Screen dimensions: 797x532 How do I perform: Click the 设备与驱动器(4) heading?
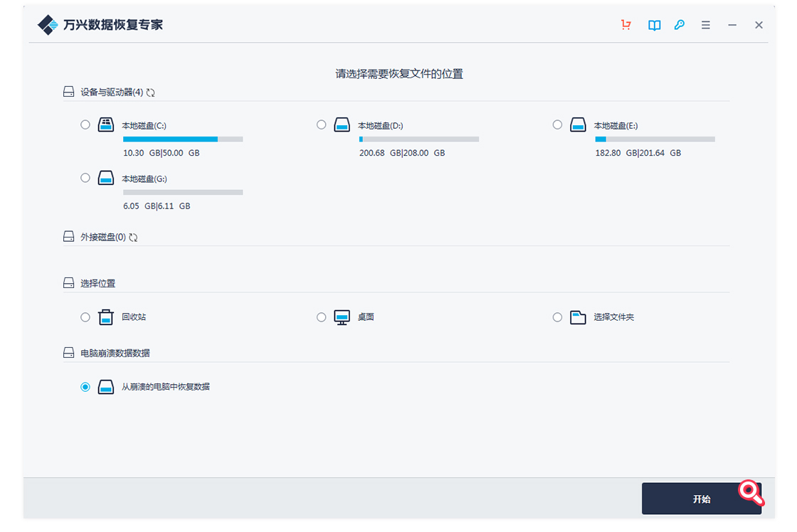112,92
